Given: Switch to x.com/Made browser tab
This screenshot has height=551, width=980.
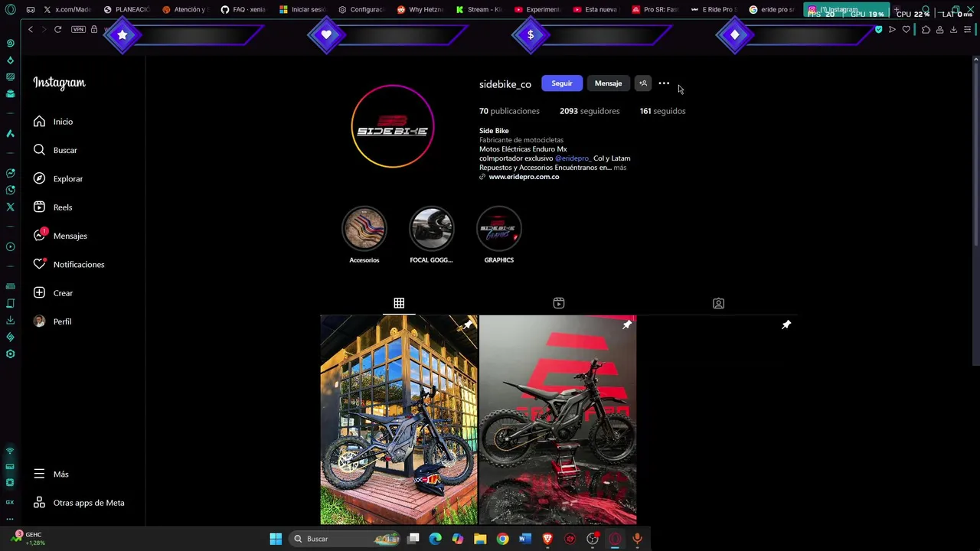Looking at the screenshot, I should tap(67, 10).
